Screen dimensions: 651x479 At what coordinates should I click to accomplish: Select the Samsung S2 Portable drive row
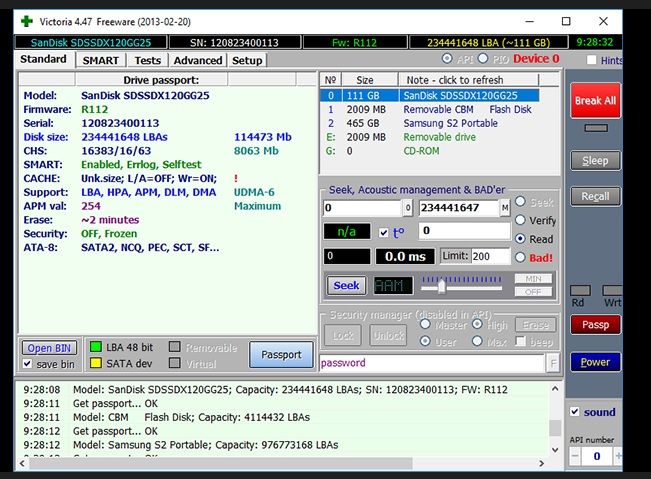[x=430, y=123]
